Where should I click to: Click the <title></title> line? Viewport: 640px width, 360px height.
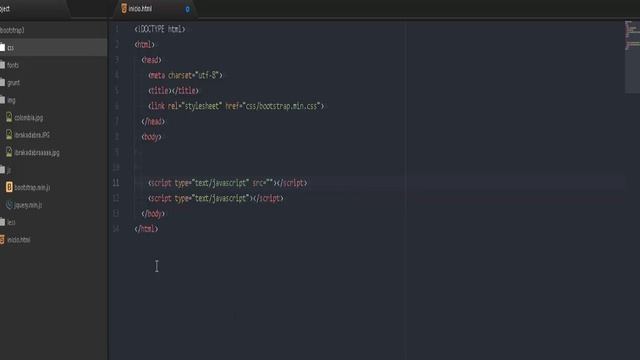click(173, 91)
